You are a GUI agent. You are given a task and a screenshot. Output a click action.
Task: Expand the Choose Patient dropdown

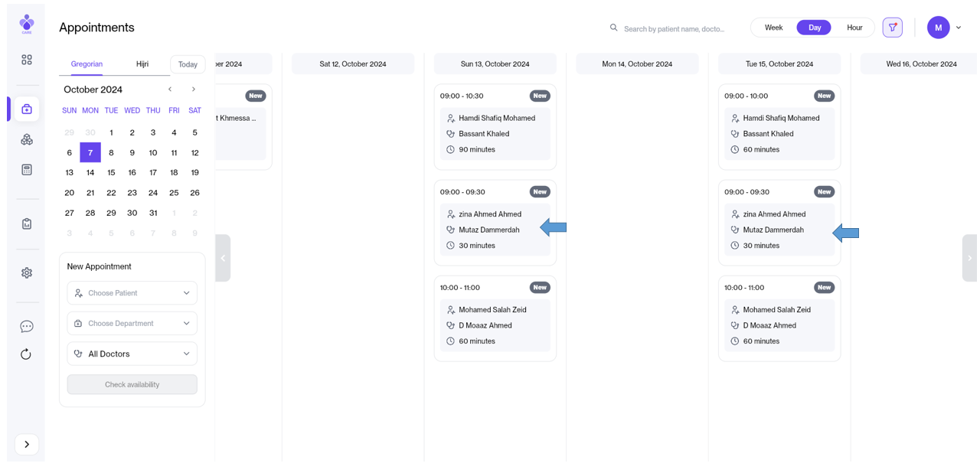(x=132, y=293)
